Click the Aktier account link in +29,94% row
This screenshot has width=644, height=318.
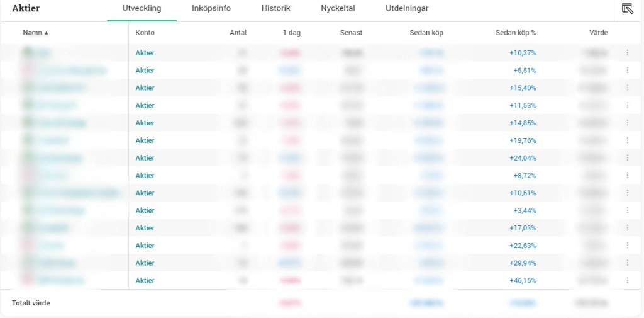pyautogui.click(x=145, y=263)
